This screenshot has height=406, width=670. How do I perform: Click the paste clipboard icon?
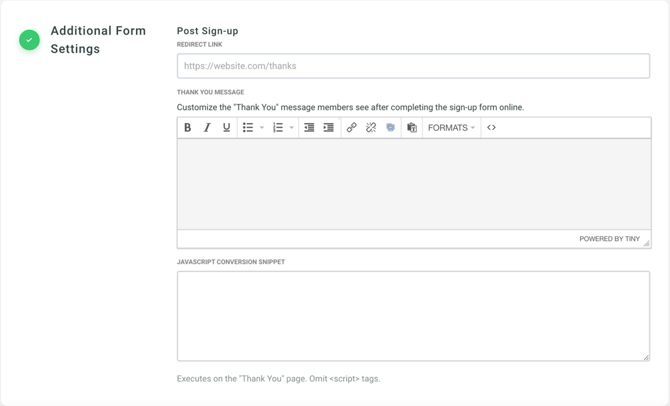(412, 128)
